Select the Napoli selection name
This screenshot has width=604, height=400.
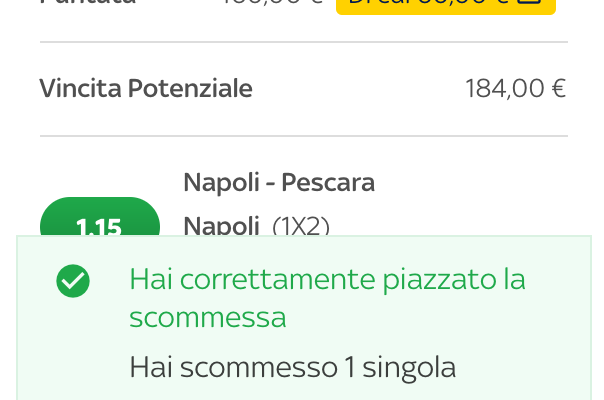click(221, 225)
